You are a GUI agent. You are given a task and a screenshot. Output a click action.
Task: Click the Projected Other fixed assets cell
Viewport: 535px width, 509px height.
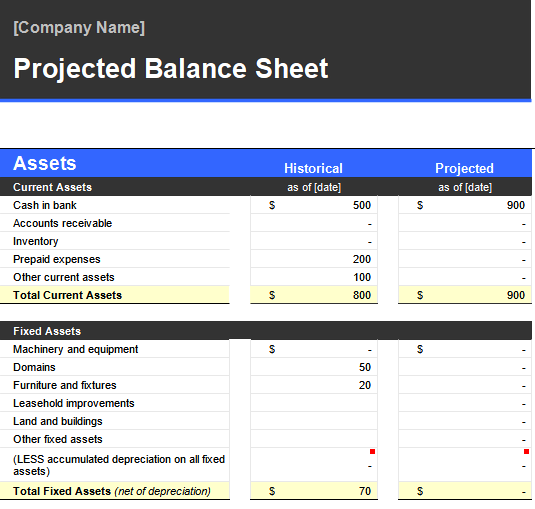pos(465,439)
